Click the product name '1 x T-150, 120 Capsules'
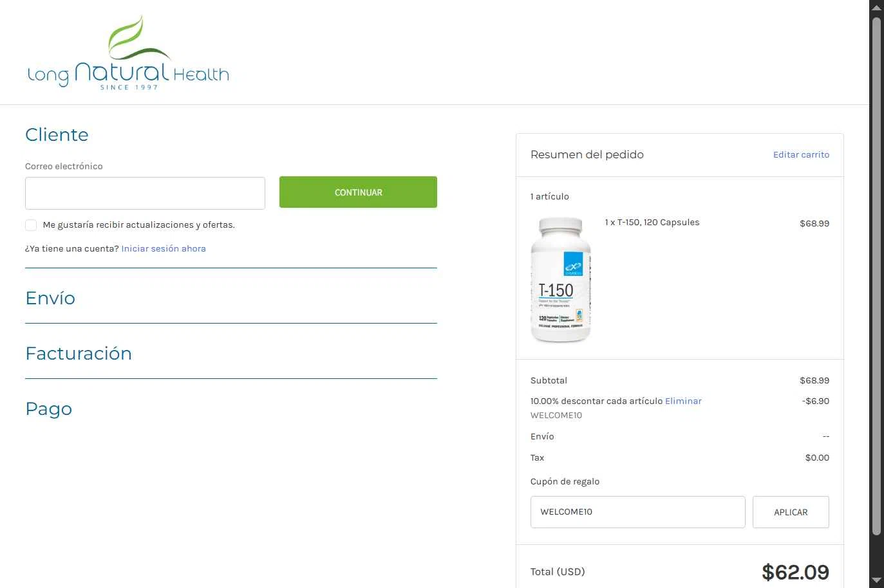Viewport: 884px width, 588px height. pos(652,222)
